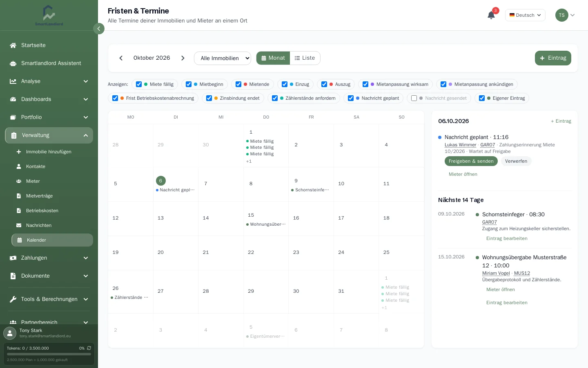Collapse the Verwaltung section
Viewport: 588px width, 368px height.
pos(49,135)
